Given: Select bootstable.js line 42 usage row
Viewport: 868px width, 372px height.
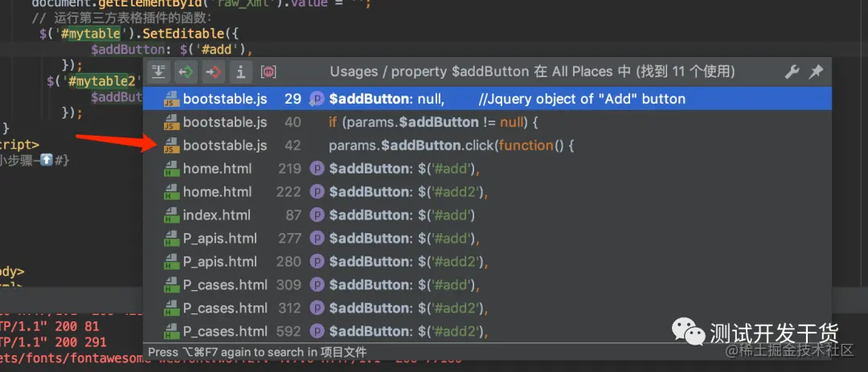Looking at the screenshot, I should 487,145.
